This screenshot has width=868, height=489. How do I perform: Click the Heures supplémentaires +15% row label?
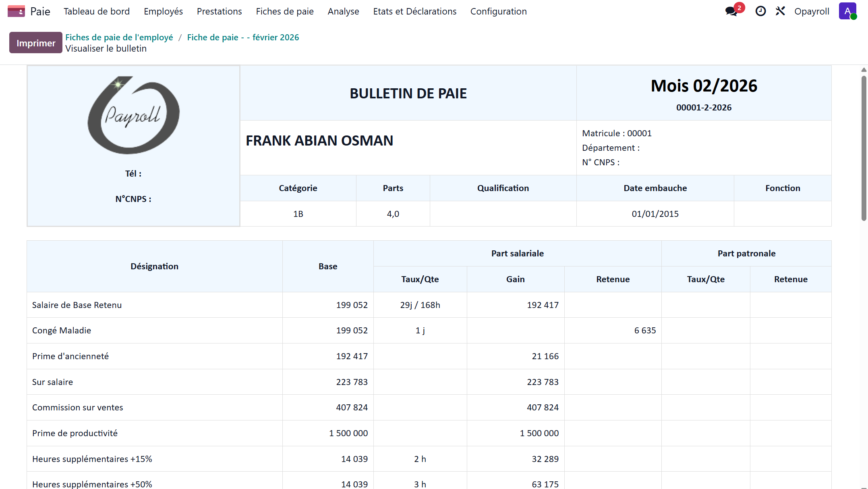(x=92, y=459)
